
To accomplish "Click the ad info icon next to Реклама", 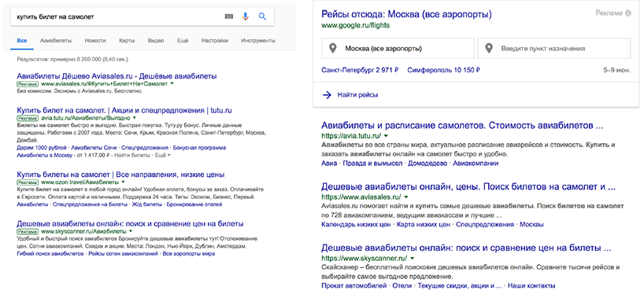I will (627, 13).
